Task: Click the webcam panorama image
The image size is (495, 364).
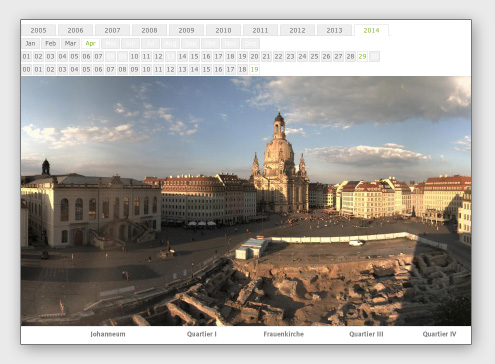Action: click(246, 201)
